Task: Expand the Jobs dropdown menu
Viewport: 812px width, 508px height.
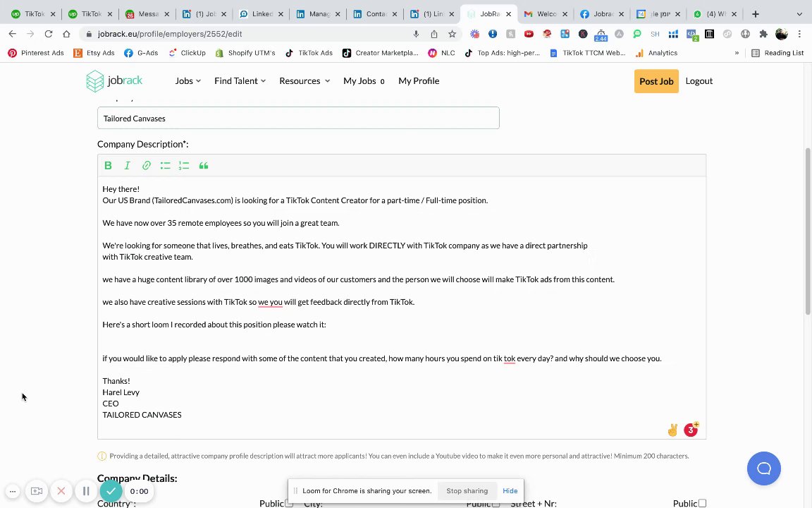Action: (187, 81)
